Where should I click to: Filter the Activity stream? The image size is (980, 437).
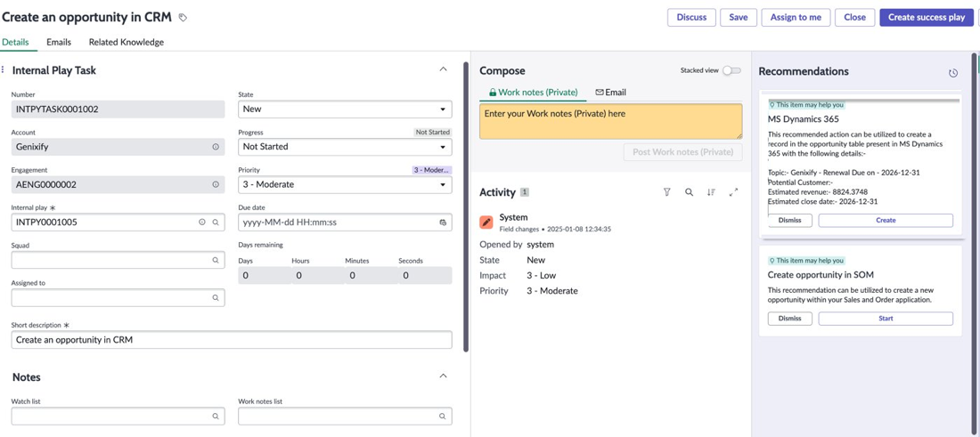[667, 192]
